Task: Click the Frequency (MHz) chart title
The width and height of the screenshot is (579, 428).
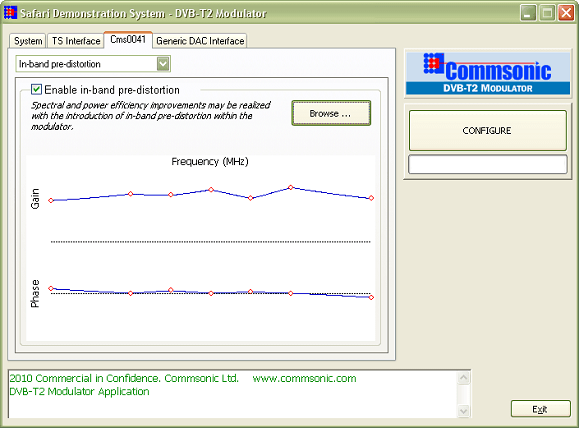Action: point(210,161)
